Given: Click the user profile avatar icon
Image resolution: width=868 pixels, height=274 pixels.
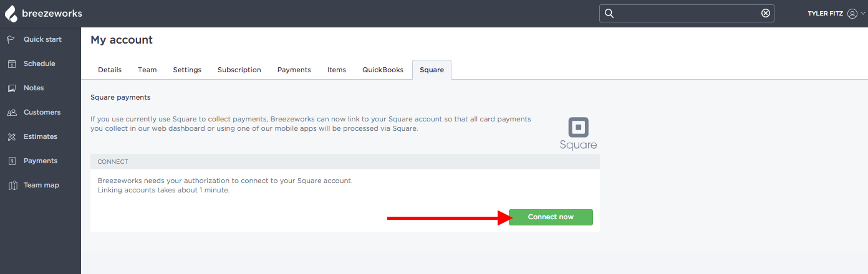Looking at the screenshot, I should [x=852, y=14].
